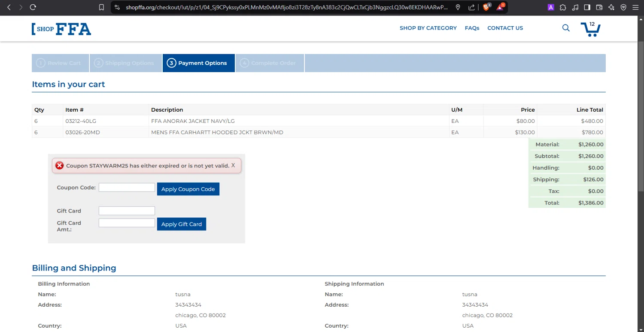Click item number 03026-20MD

82,132
